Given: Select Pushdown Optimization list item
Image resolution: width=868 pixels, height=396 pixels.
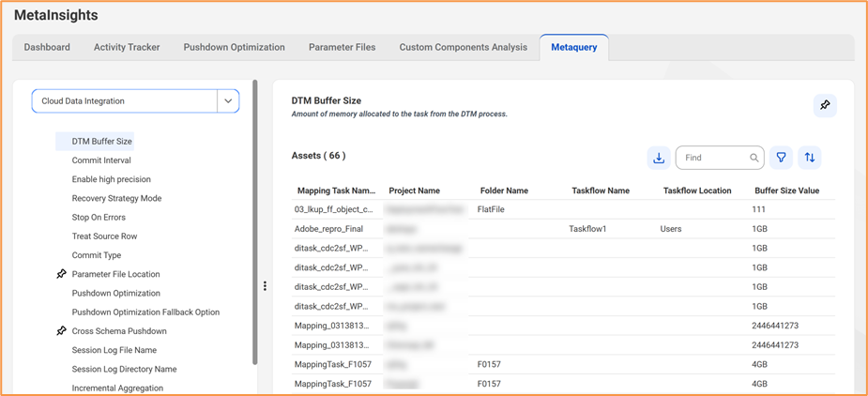Looking at the screenshot, I should pyautogui.click(x=116, y=293).
